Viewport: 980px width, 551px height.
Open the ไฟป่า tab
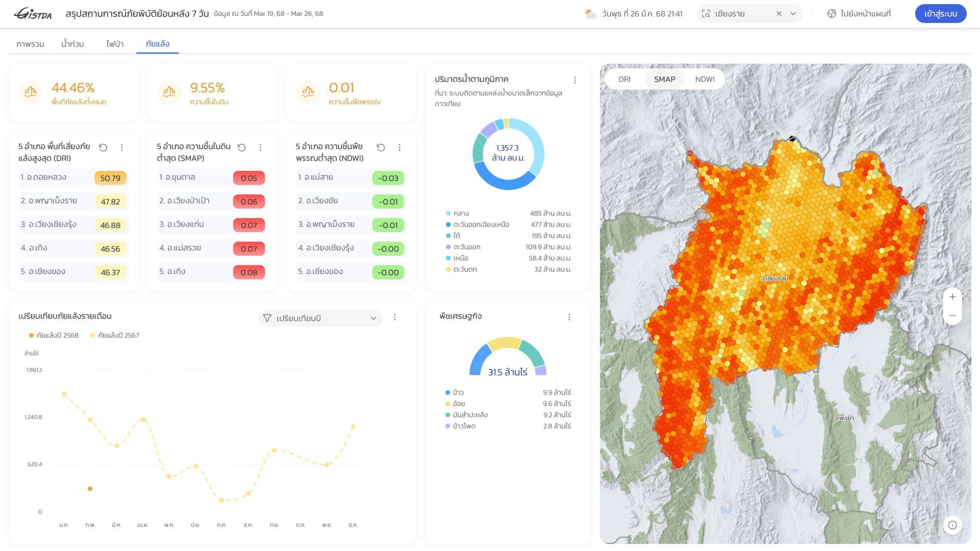[115, 44]
